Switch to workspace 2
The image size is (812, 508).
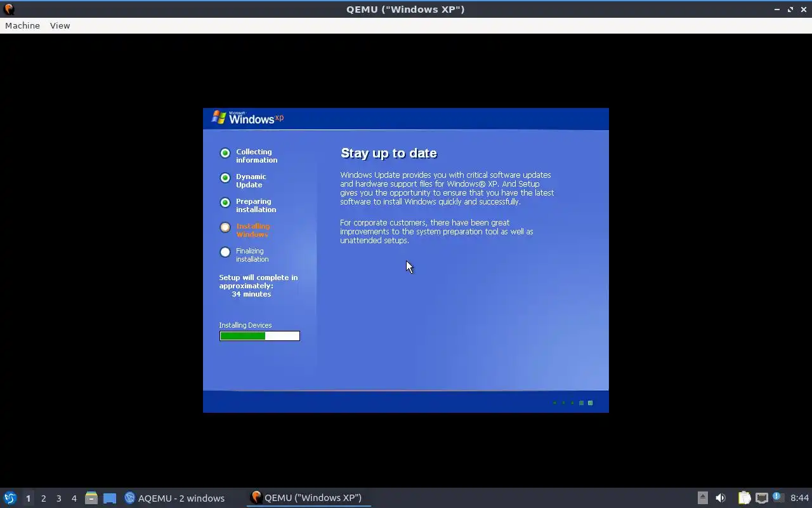click(43, 498)
